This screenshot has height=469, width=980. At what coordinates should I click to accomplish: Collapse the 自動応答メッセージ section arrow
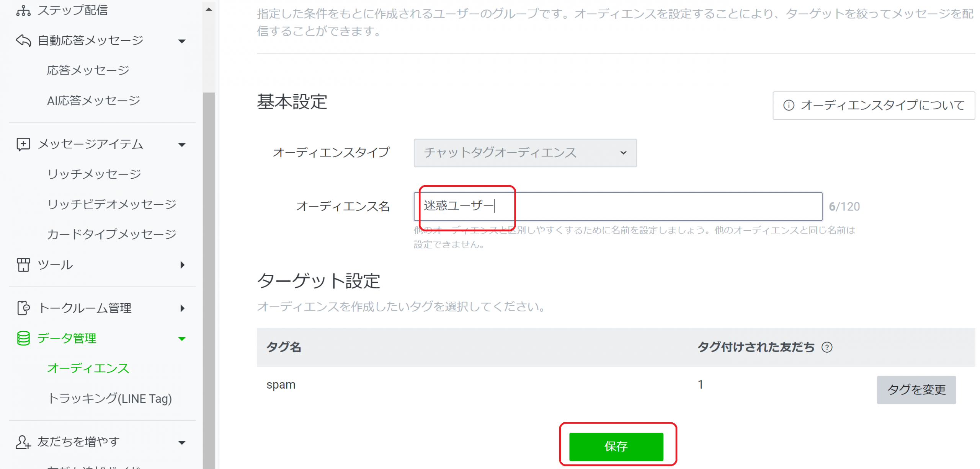[x=182, y=41]
